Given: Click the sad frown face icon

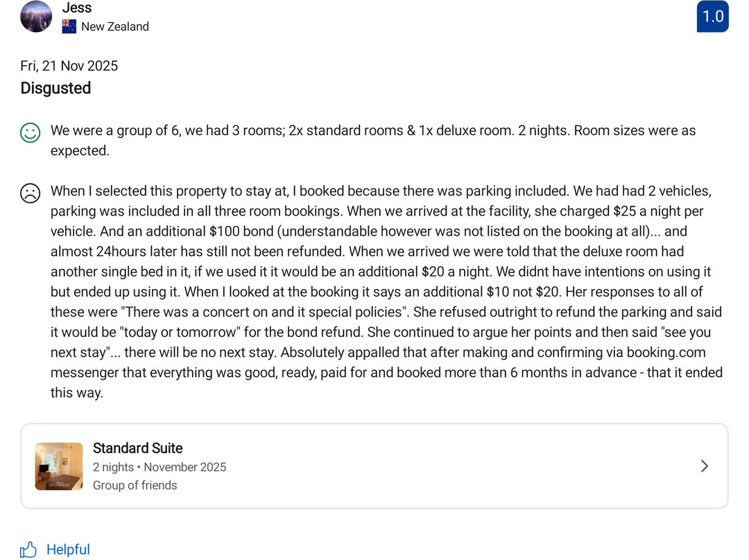Looking at the screenshot, I should tap(30, 193).
